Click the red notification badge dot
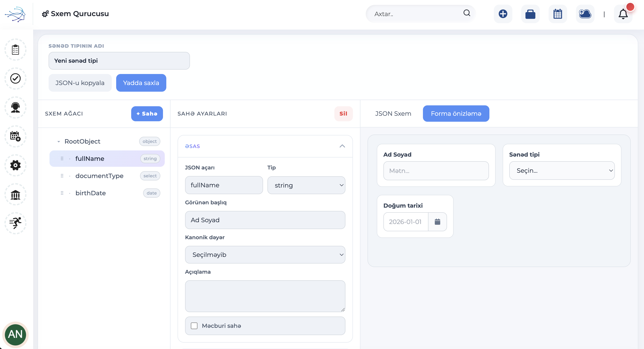The image size is (644, 349). click(630, 7)
